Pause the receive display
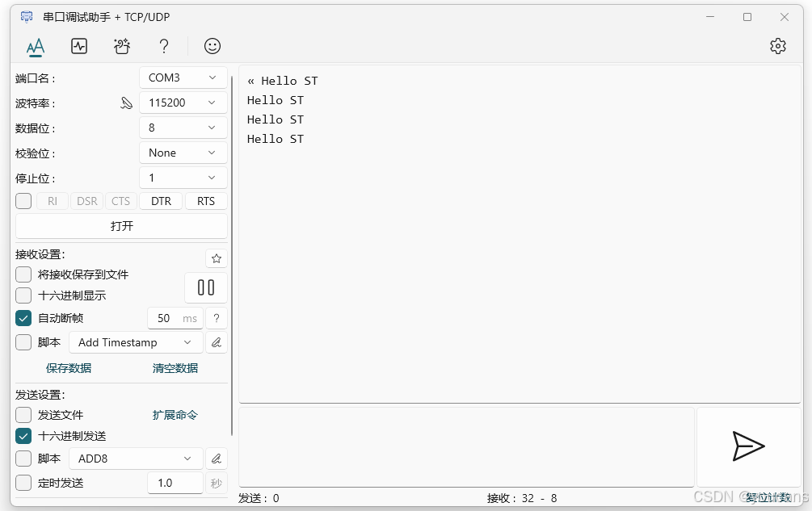The width and height of the screenshot is (812, 511). tap(205, 287)
